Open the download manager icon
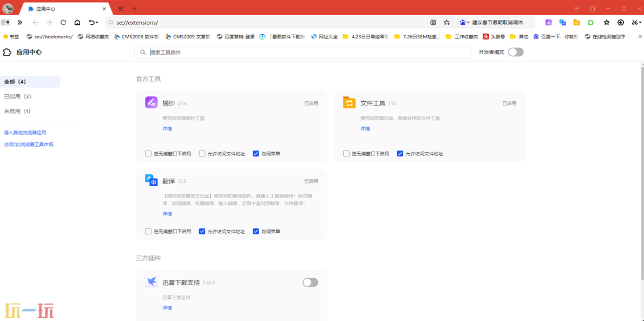Image resolution: width=644 pixels, height=321 pixels. click(x=621, y=23)
